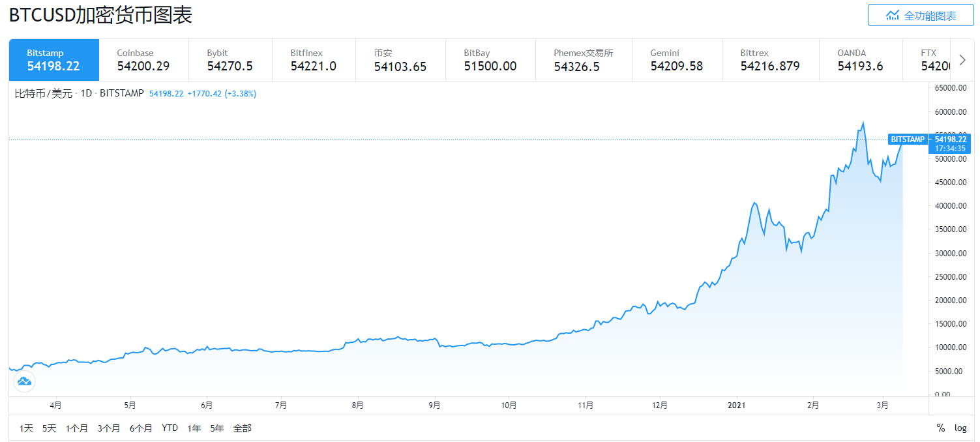This screenshot has width=980, height=442.
Task: Click the TradingView cloud logo icon
Action: tap(24, 381)
